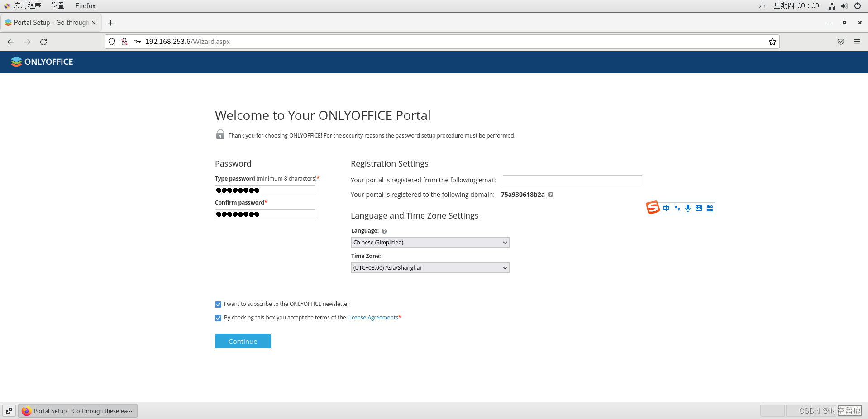Click the registration email input field
This screenshot has width=868, height=419.
[x=572, y=180]
